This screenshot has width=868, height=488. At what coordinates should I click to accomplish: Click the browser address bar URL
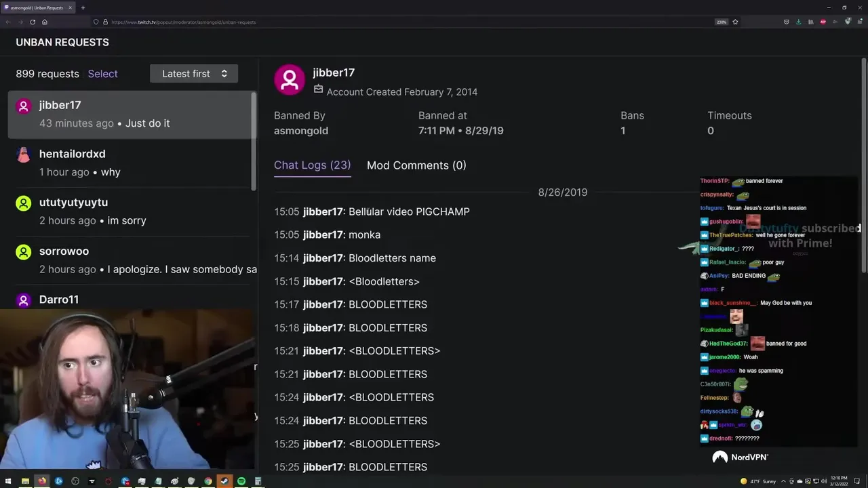pyautogui.click(x=183, y=22)
